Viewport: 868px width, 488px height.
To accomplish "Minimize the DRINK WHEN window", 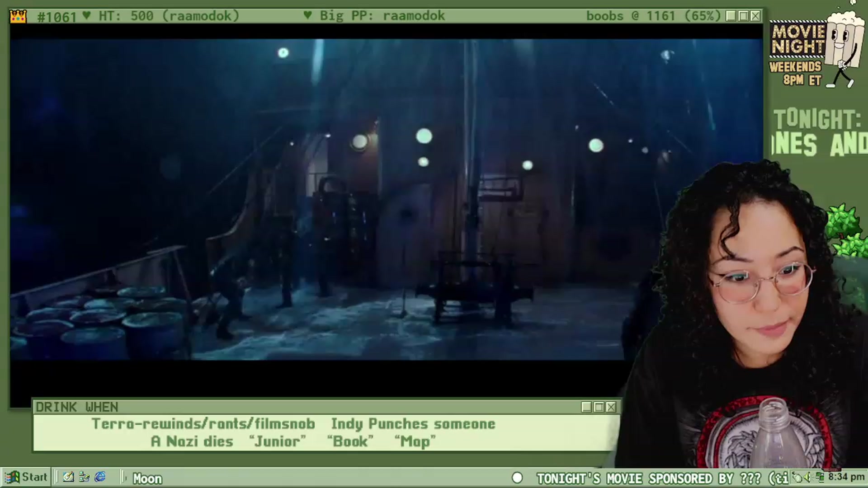I will (x=586, y=407).
